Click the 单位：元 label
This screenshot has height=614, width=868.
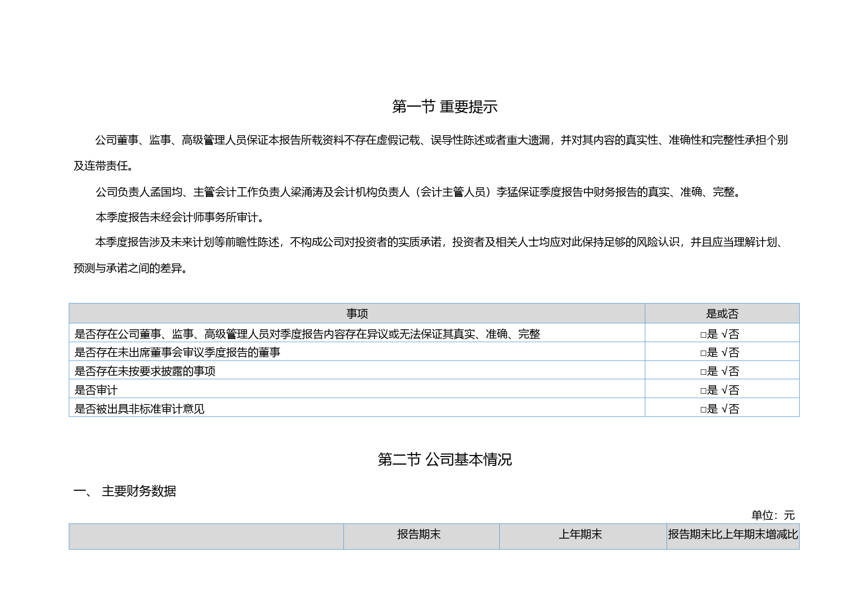[x=772, y=515]
